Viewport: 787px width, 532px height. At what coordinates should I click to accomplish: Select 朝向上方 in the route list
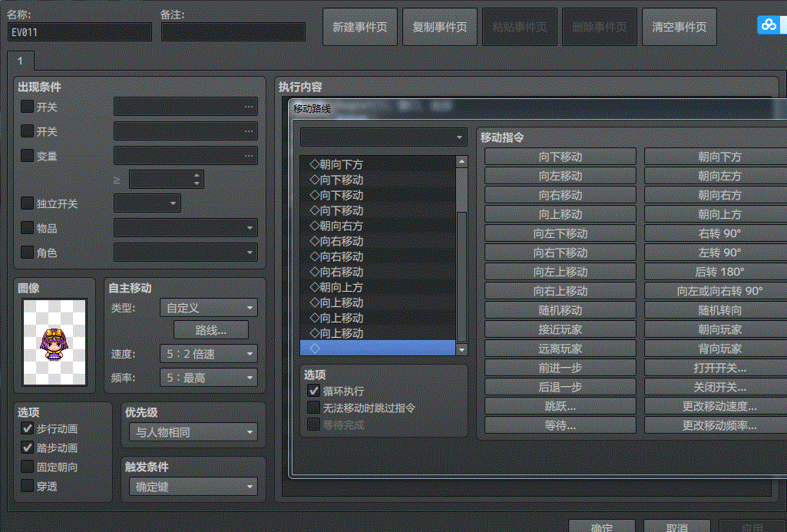(x=378, y=287)
